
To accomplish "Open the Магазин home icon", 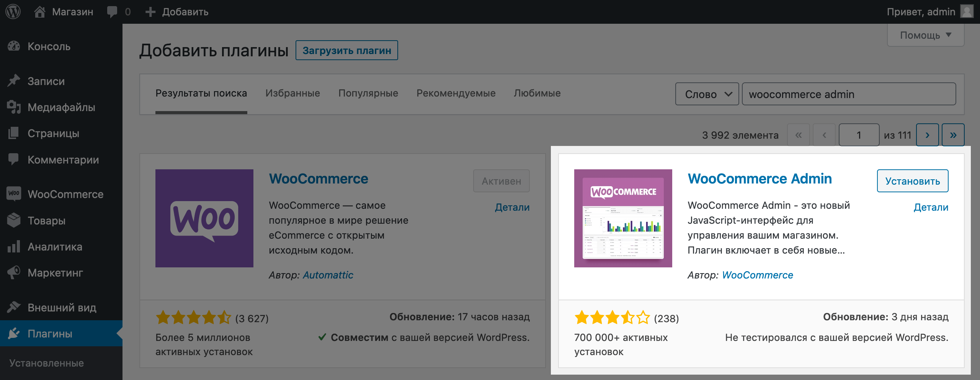I will coord(39,12).
